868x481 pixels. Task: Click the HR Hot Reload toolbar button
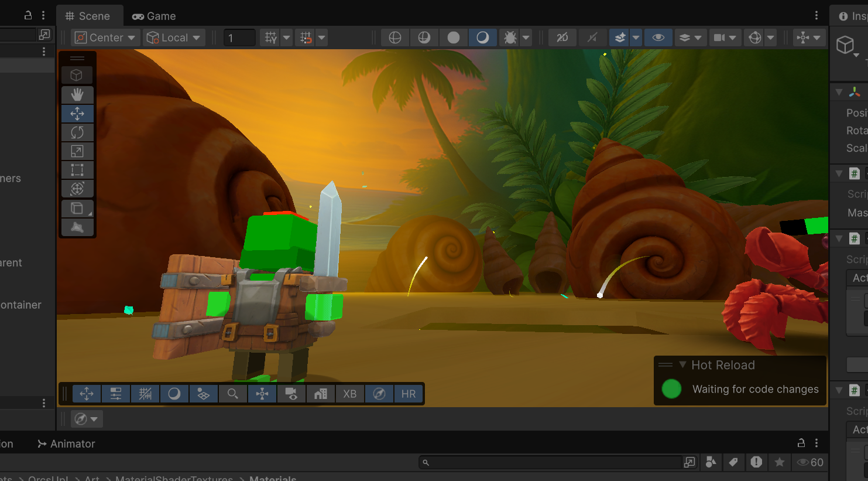pyautogui.click(x=409, y=394)
